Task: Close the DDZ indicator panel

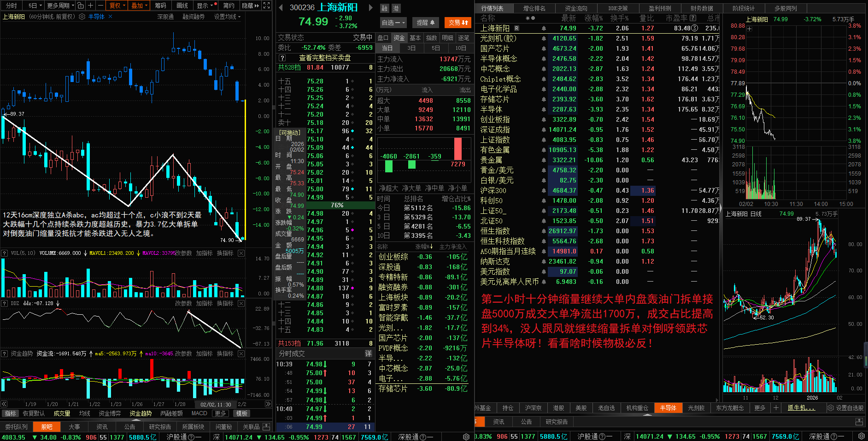Action: [x=241, y=303]
